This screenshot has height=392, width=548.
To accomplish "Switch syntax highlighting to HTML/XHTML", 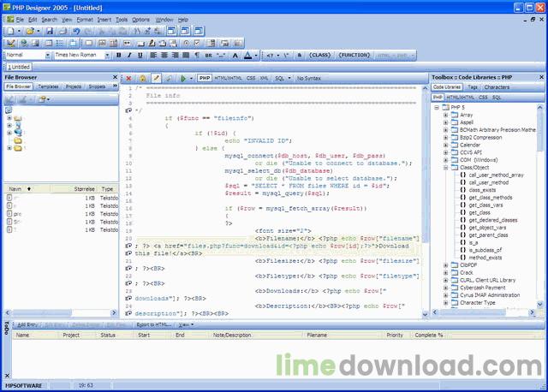I will tap(228, 78).
